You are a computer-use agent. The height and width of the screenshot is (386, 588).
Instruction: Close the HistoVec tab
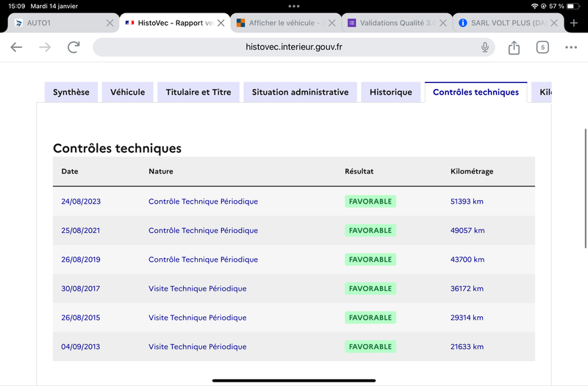pos(221,23)
